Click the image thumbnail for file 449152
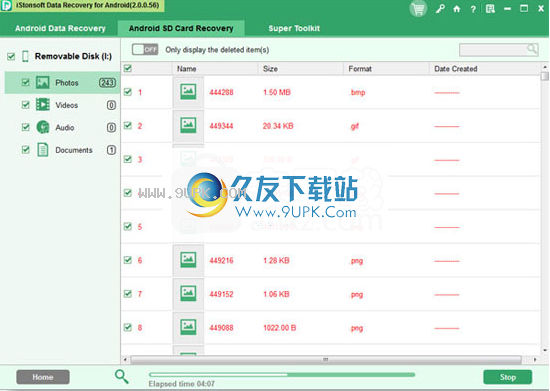 pyautogui.click(x=188, y=294)
